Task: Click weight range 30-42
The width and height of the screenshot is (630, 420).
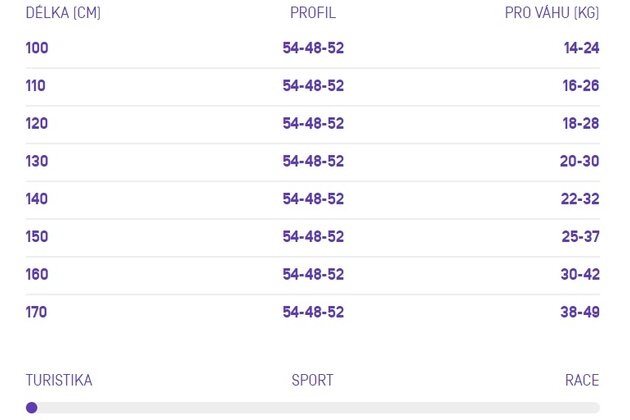Action: click(580, 274)
